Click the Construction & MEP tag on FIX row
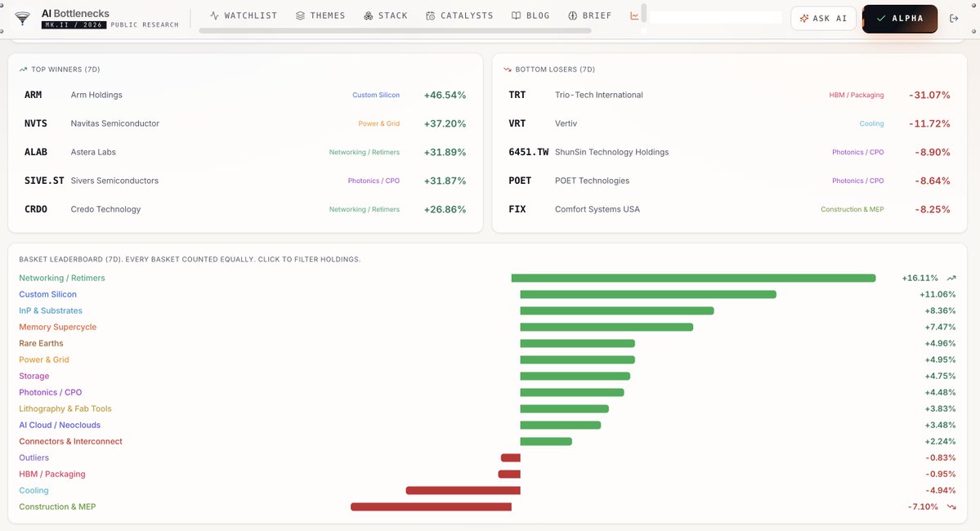 (x=852, y=209)
